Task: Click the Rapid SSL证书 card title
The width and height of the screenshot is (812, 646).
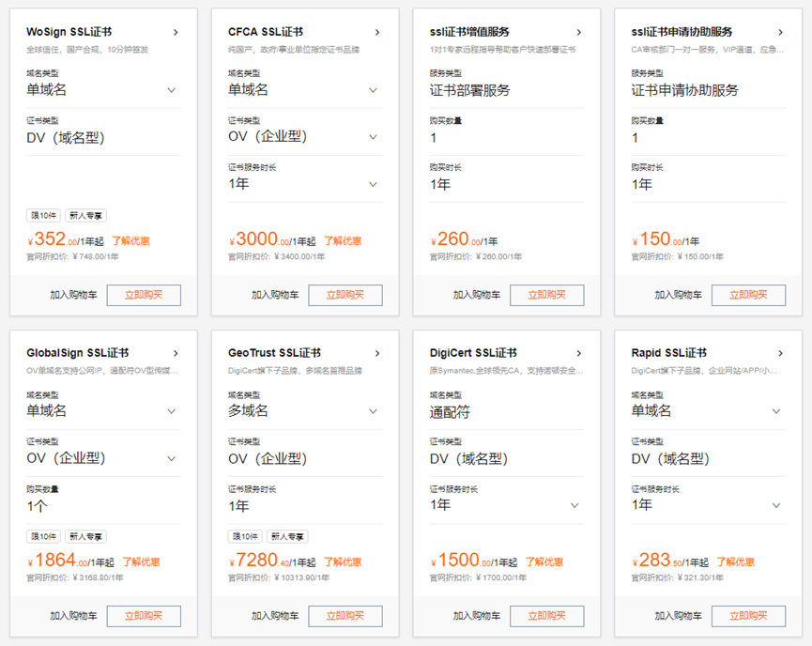Action: tap(669, 353)
